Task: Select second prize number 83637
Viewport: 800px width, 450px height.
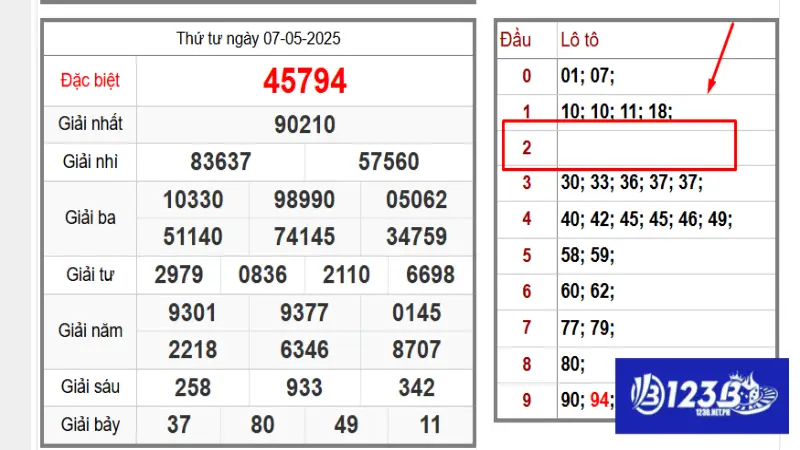Action: (x=220, y=162)
